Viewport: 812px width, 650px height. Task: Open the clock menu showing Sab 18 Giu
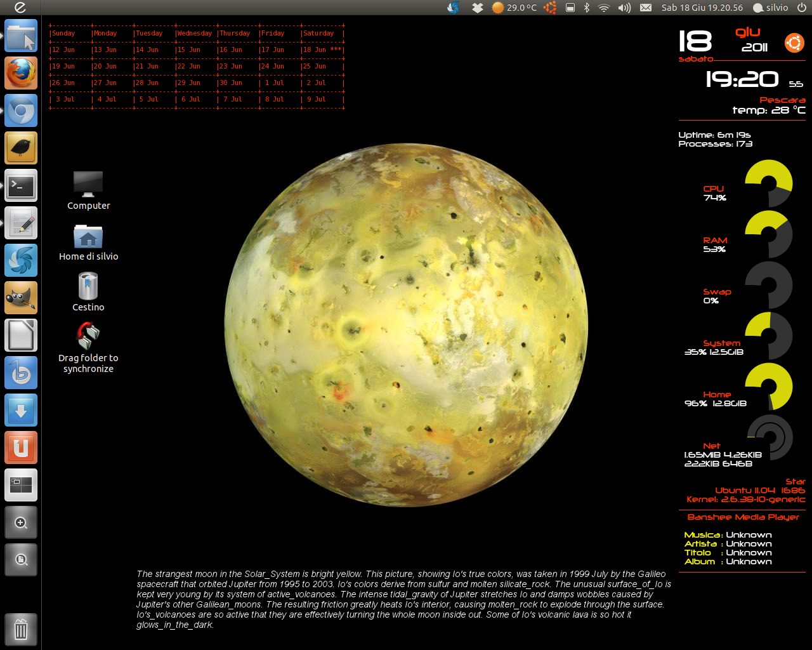[702, 8]
